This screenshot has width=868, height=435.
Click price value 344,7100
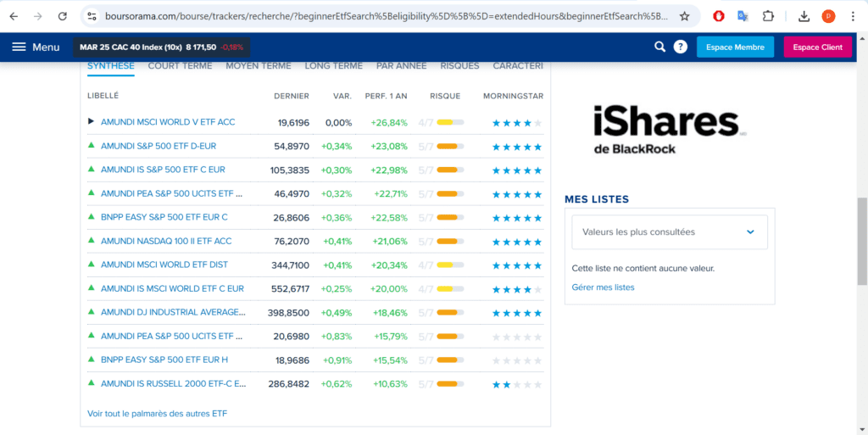click(291, 265)
